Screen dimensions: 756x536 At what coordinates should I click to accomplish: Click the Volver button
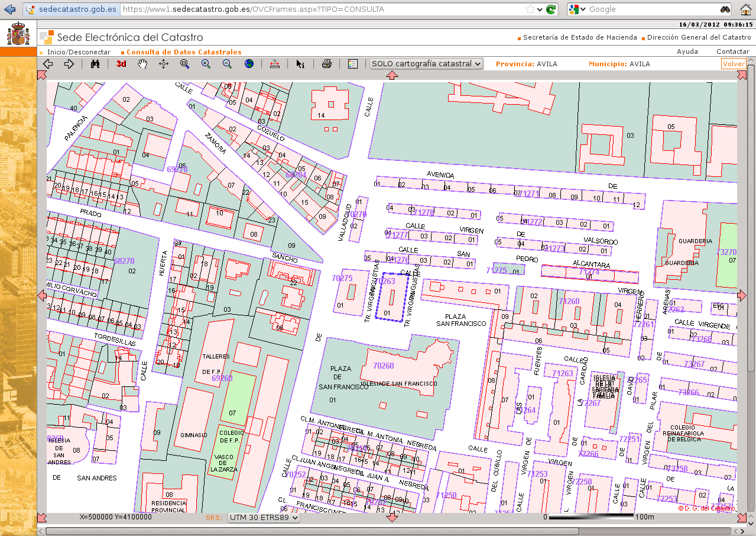click(733, 64)
